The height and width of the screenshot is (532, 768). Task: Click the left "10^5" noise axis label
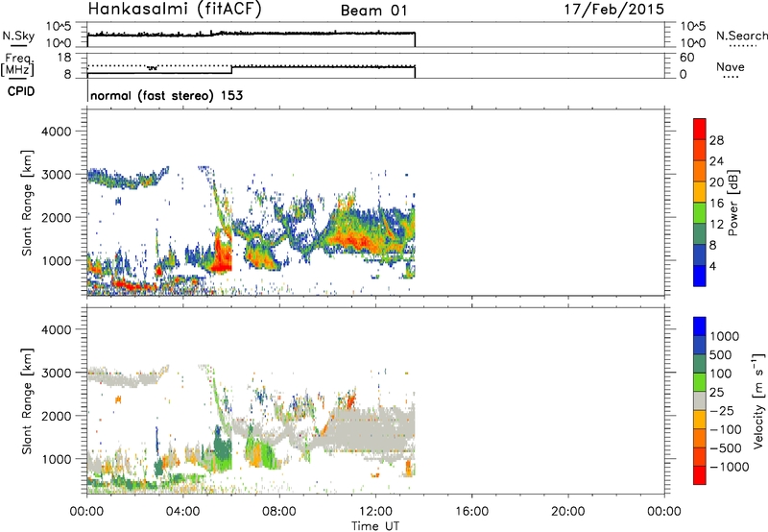(59, 26)
